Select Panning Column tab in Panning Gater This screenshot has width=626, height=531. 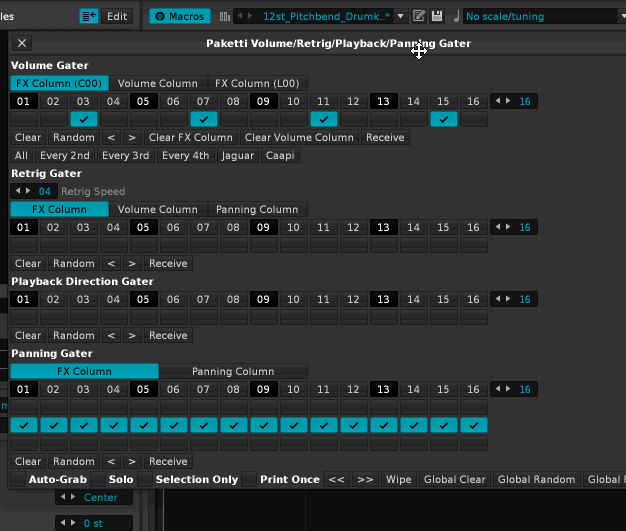(232, 372)
